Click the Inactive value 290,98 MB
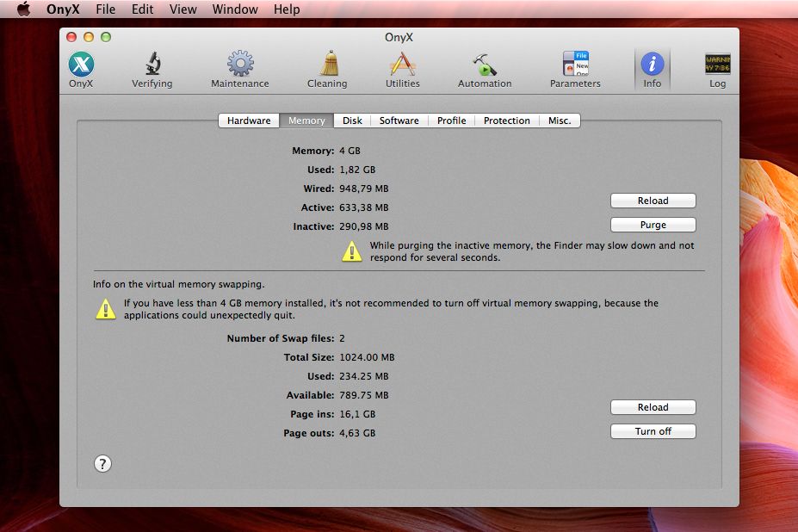This screenshot has height=532, width=798. click(x=364, y=226)
